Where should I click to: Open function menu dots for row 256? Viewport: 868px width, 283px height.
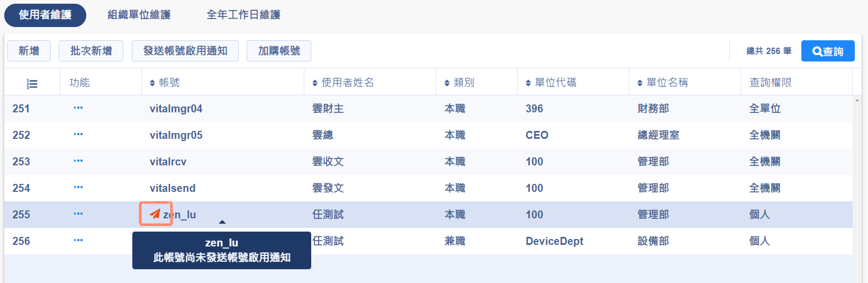tap(78, 241)
